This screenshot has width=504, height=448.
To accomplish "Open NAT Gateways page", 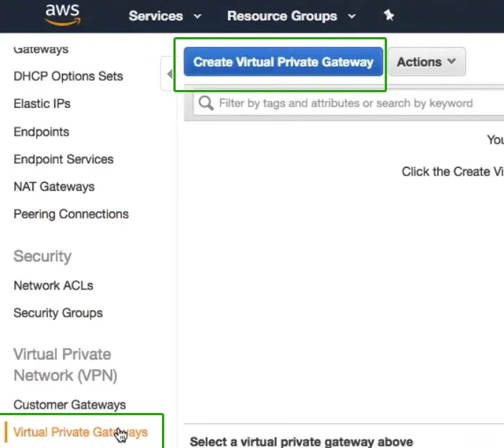I will (54, 186).
